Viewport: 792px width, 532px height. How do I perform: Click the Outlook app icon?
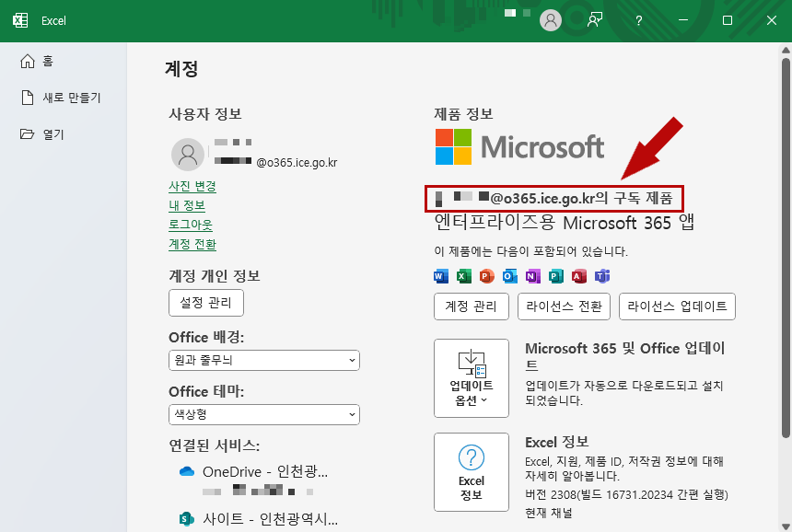[509, 276]
